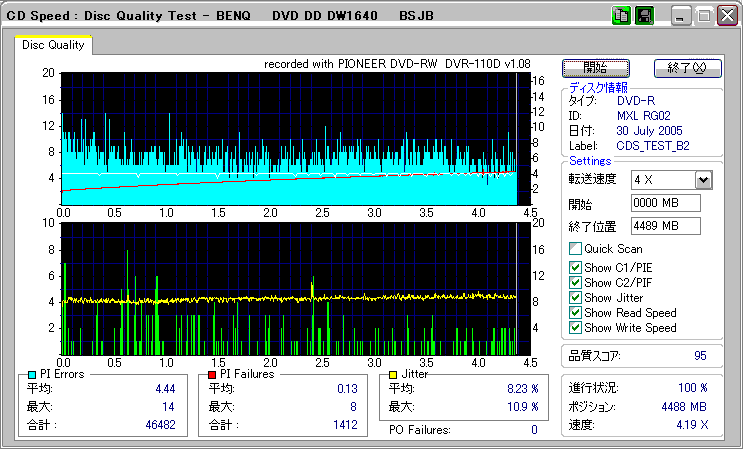
Task: Click the yellow Jitter color swatch
Action: click(394, 374)
